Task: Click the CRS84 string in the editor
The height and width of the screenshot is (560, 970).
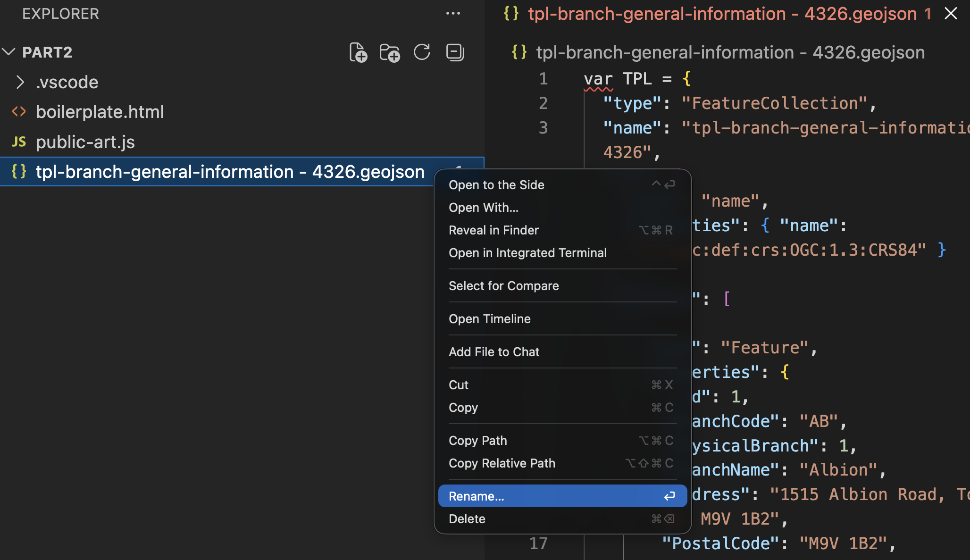Action: click(809, 250)
